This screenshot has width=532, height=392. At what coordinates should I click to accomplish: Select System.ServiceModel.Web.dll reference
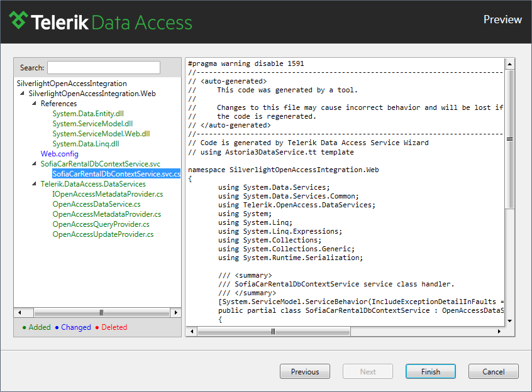click(101, 133)
